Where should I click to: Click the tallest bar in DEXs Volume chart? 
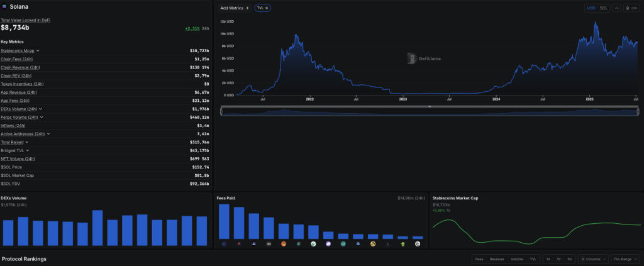pyautogui.click(x=97, y=228)
